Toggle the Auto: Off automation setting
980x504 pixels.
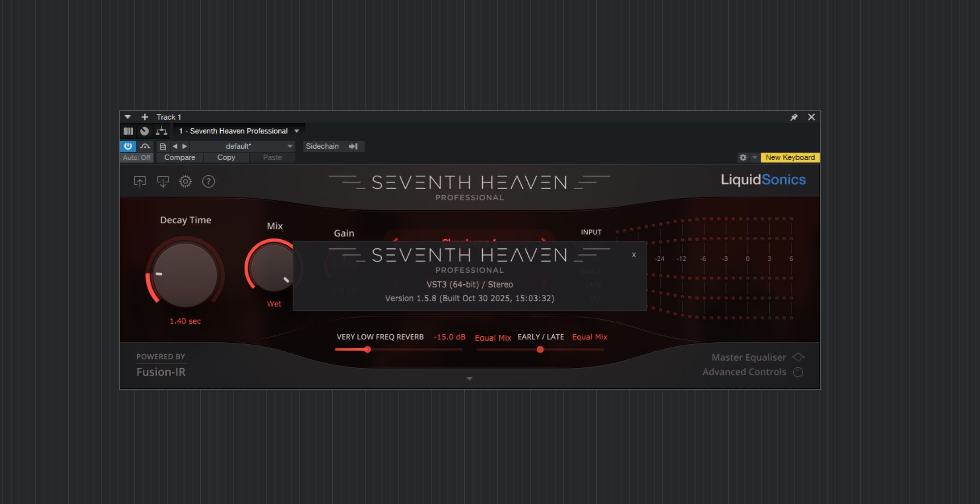(136, 157)
